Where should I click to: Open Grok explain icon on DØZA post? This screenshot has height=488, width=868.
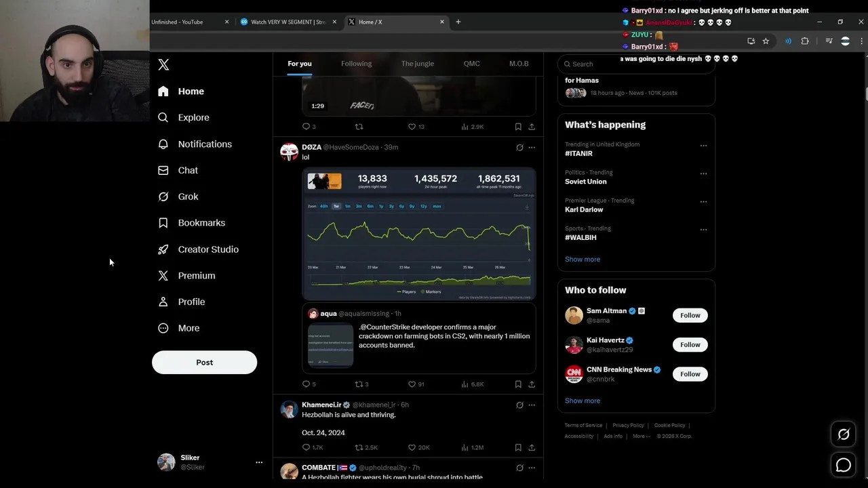click(x=519, y=148)
